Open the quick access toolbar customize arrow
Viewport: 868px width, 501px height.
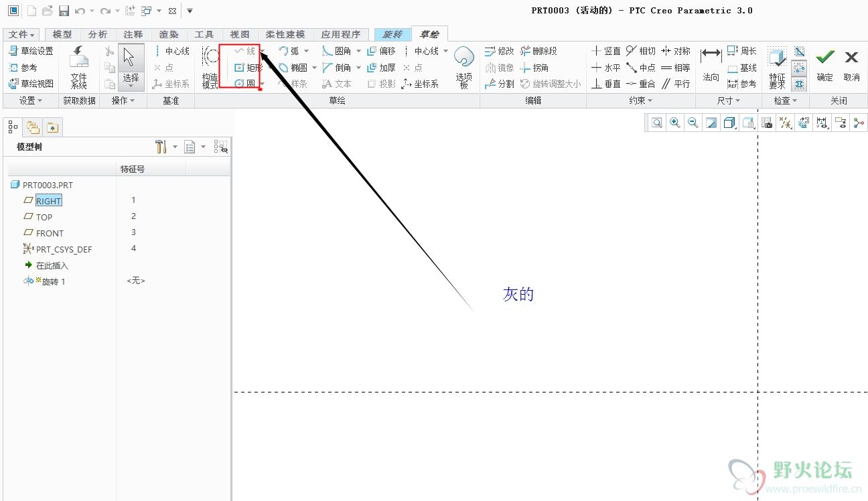tap(190, 11)
